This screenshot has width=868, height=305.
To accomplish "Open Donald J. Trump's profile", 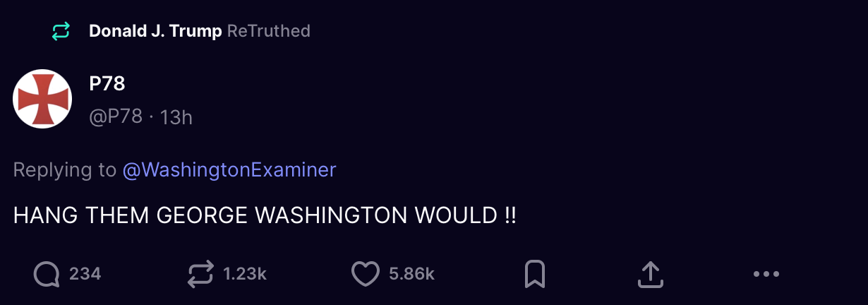I will (x=155, y=31).
